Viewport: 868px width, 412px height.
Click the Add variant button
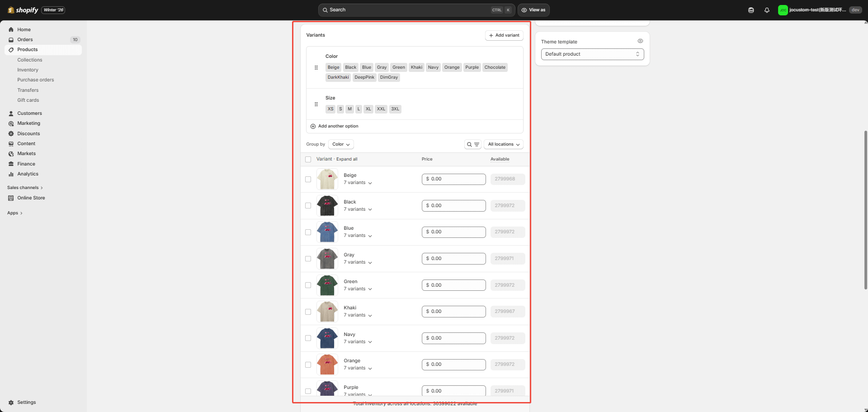pos(504,35)
